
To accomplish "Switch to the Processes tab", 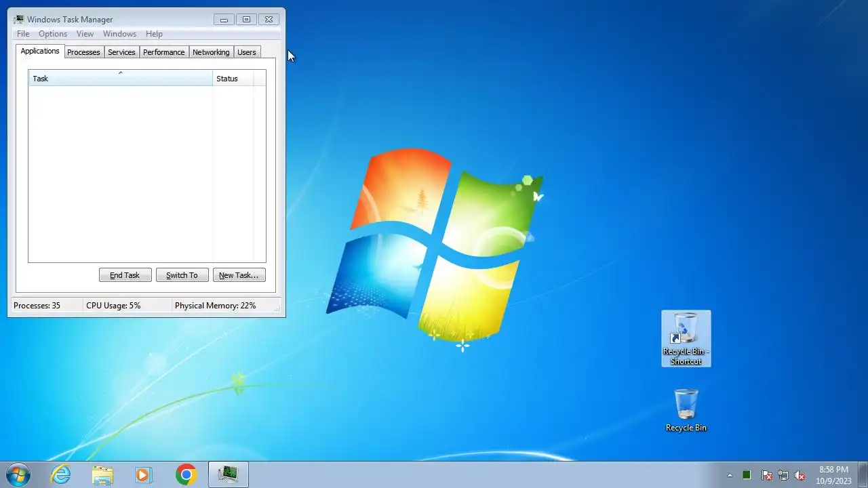I will pos(83,52).
